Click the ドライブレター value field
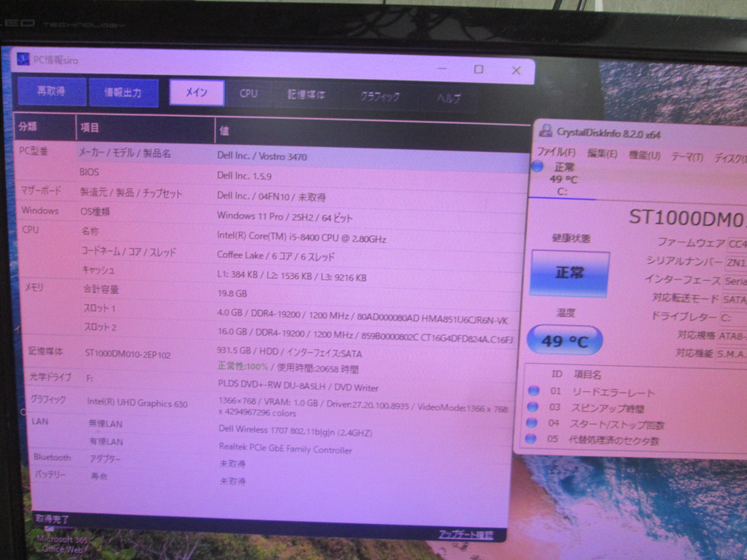 pyautogui.click(x=733, y=318)
